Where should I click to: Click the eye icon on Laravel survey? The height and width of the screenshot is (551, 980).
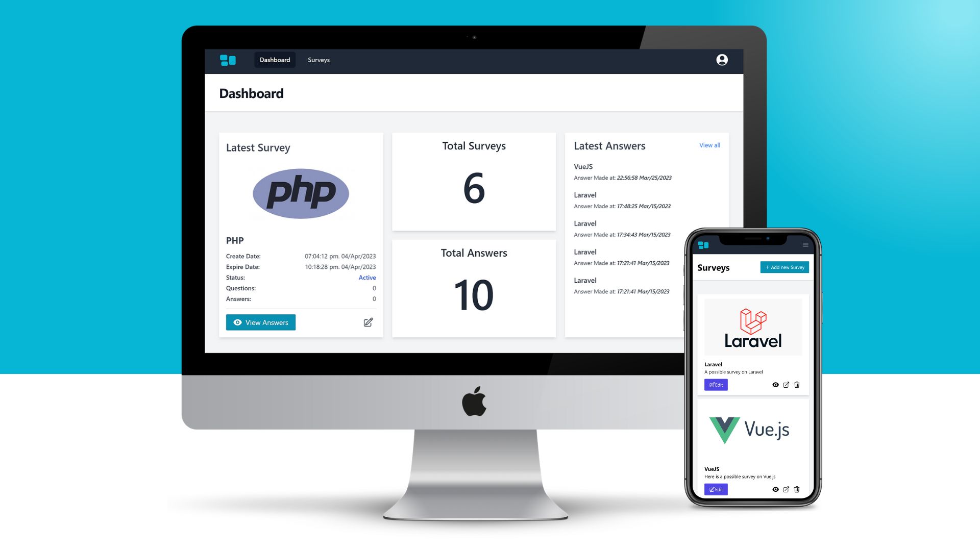pos(775,384)
